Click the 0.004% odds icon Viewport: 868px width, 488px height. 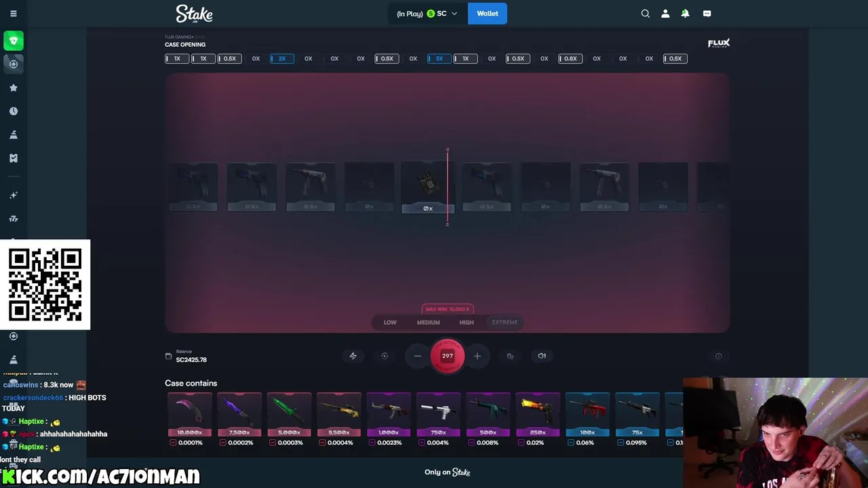click(x=422, y=443)
